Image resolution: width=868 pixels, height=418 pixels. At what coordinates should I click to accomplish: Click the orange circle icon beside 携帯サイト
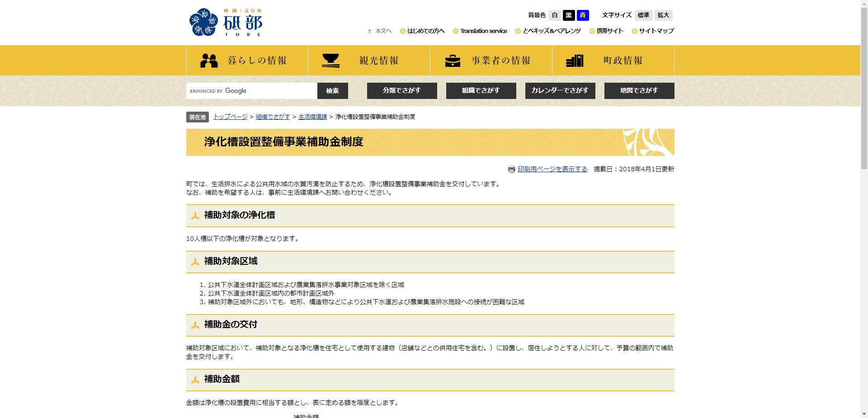tap(591, 31)
